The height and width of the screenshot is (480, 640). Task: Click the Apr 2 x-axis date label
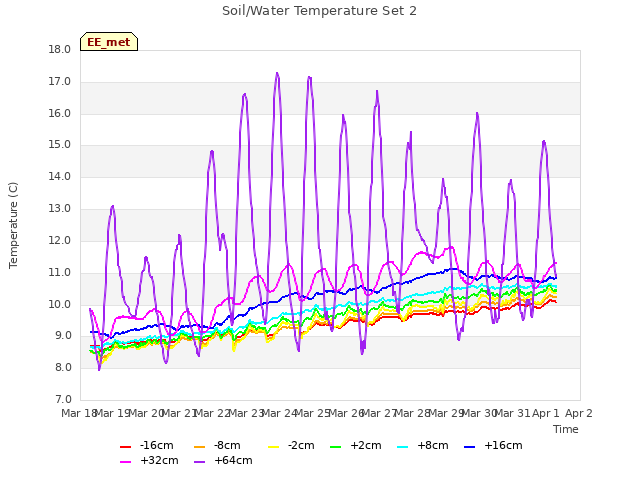(579, 413)
